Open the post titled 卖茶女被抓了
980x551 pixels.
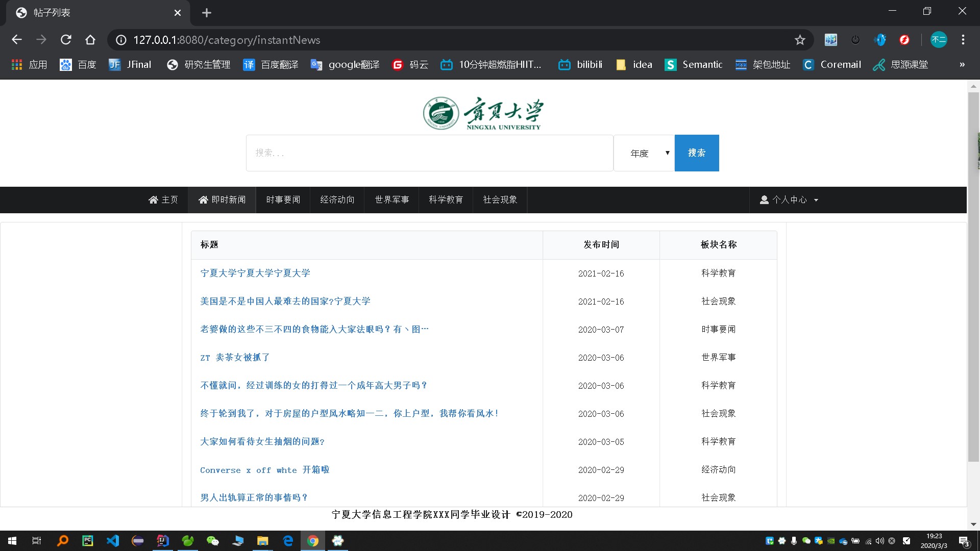235,358
